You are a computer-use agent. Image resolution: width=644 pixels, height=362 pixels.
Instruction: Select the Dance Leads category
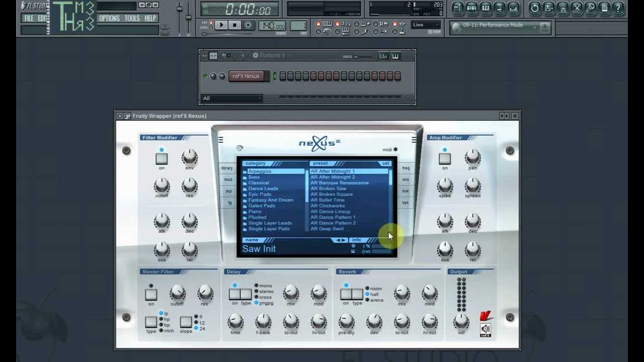[x=263, y=189]
